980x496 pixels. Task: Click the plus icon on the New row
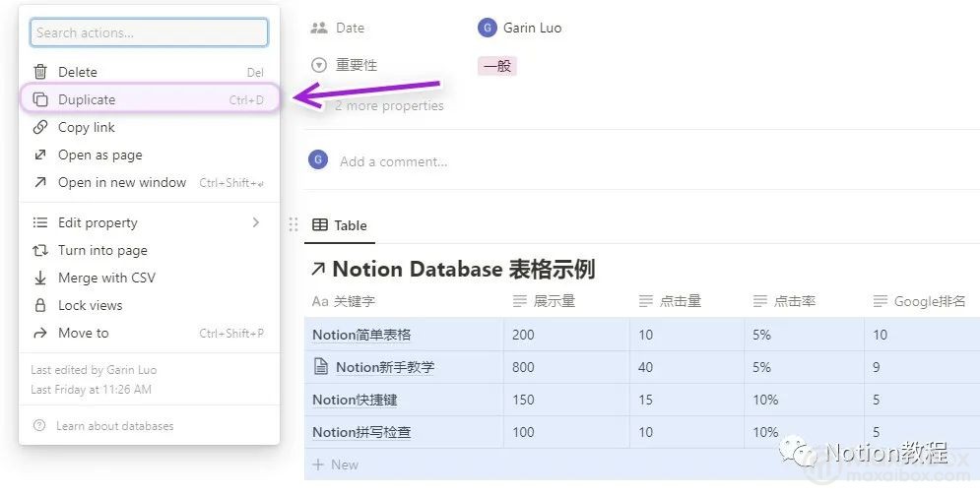click(318, 465)
